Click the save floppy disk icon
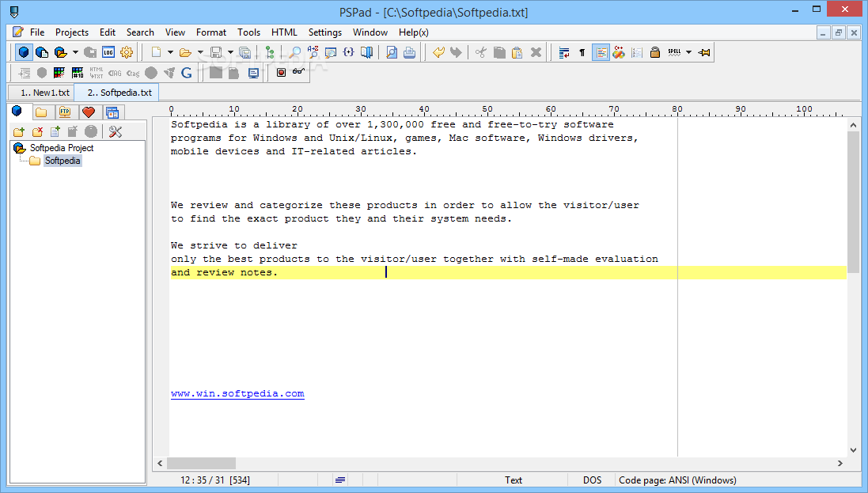 (x=216, y=52)
